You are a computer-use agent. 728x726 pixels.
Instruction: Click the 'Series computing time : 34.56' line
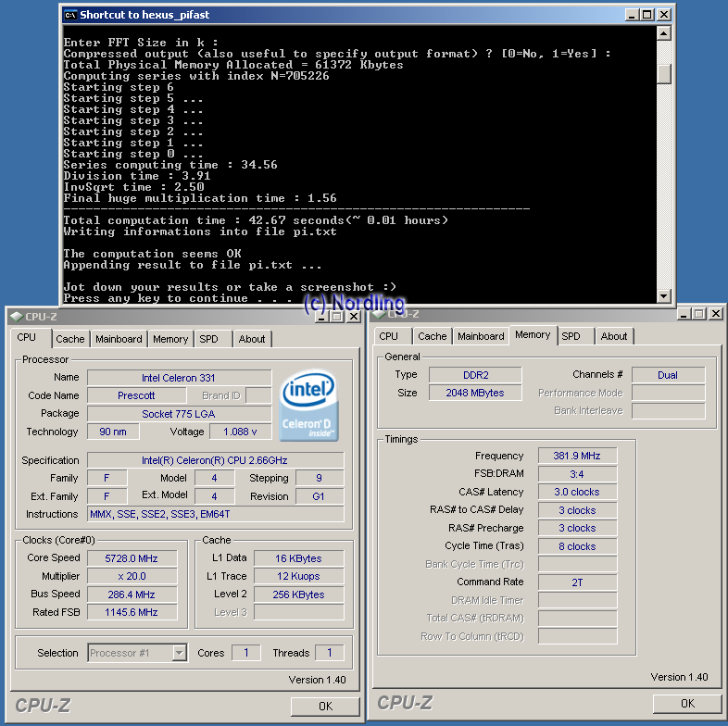tap(170, 165)
